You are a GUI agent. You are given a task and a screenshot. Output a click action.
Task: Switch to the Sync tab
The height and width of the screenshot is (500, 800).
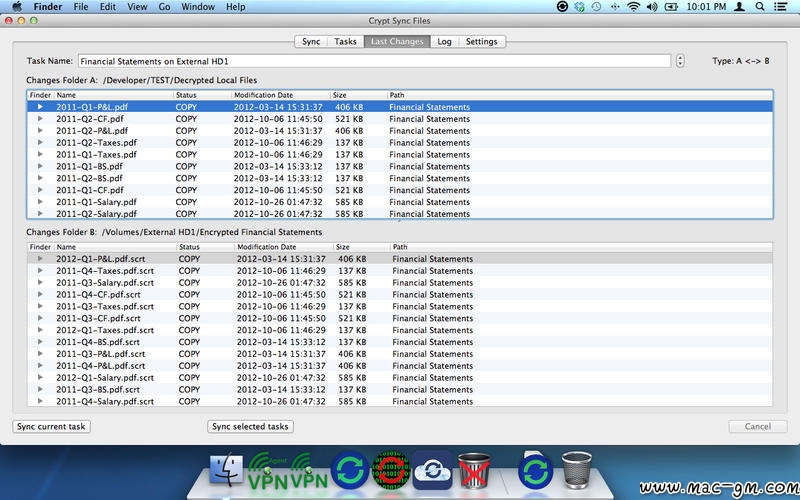(x=311, y=41)
